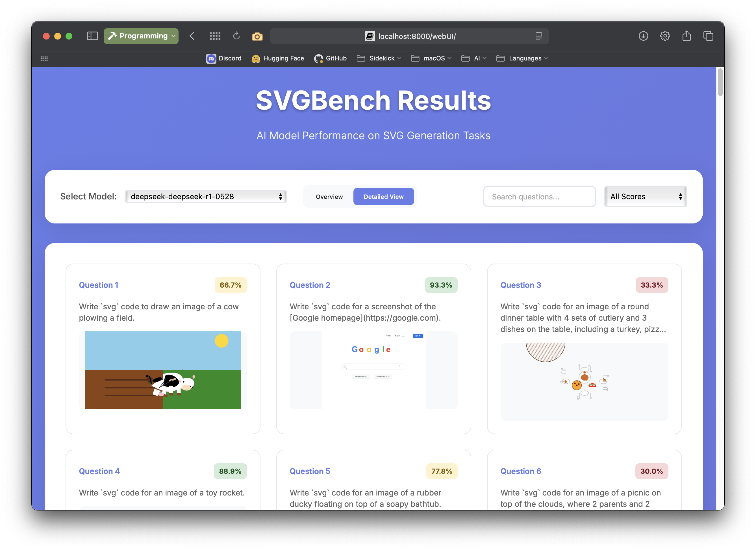
Task: Open the Question 4 card title
Action: click(99, 471)
